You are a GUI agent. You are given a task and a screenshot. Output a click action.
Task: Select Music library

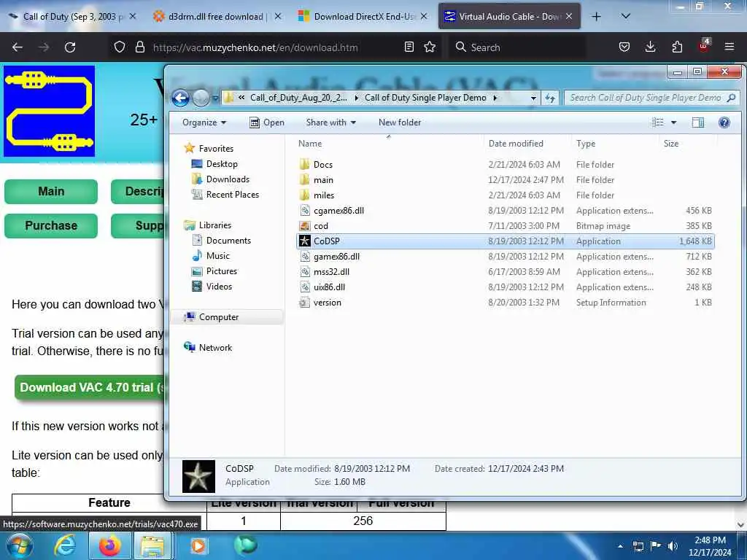click(217, 256)
